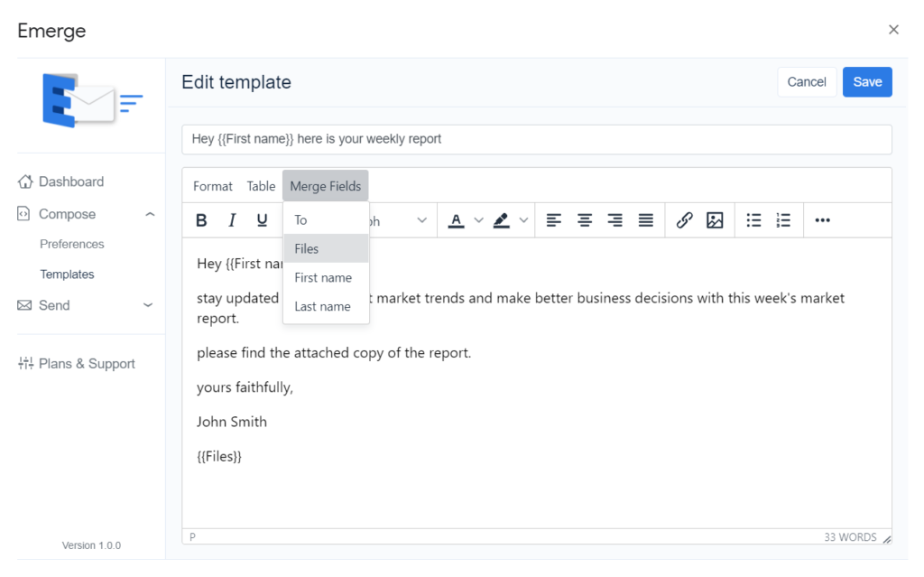The height and width of the screenshot is (577, 924).
Task: Collapse the Compose sidebar section
Action: [x=150, y=214]
